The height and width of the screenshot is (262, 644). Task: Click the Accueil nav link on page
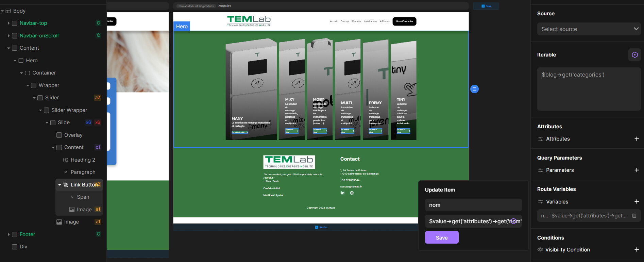pos(334,21)
